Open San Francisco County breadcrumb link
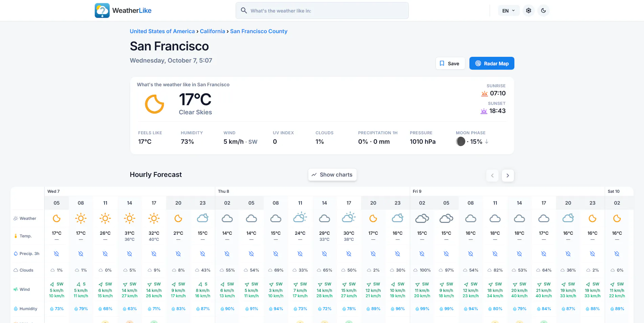Viewport: 644px width, 323px height. click(259, 31)
